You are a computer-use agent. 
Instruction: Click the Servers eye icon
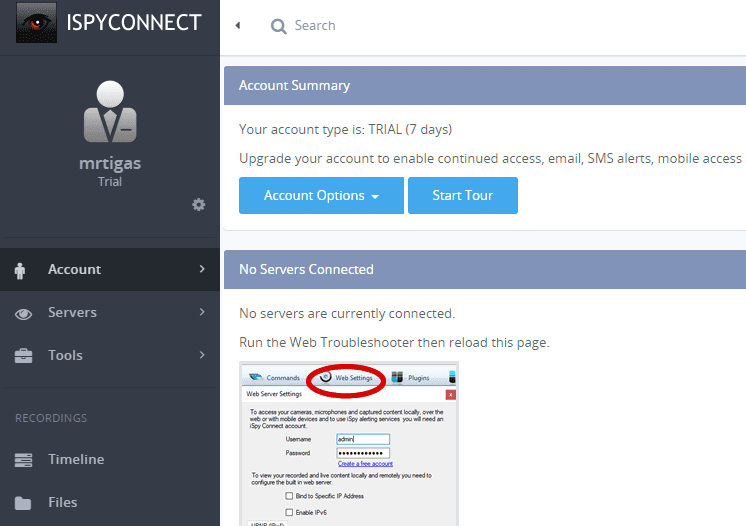23,314
